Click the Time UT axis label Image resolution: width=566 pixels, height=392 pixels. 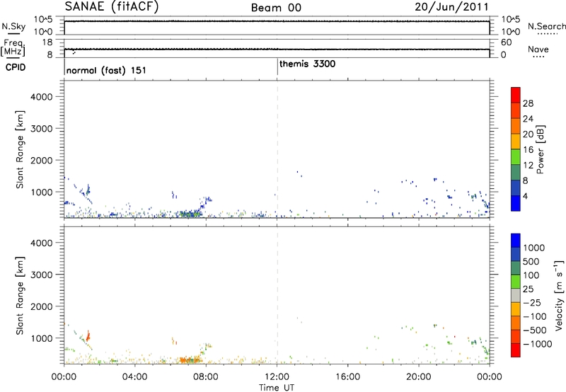(277, 388)
